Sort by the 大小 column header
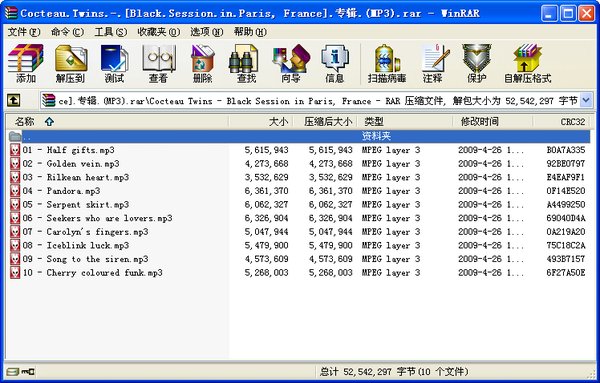Screen dimensions: 600x383 pos(261,122)
